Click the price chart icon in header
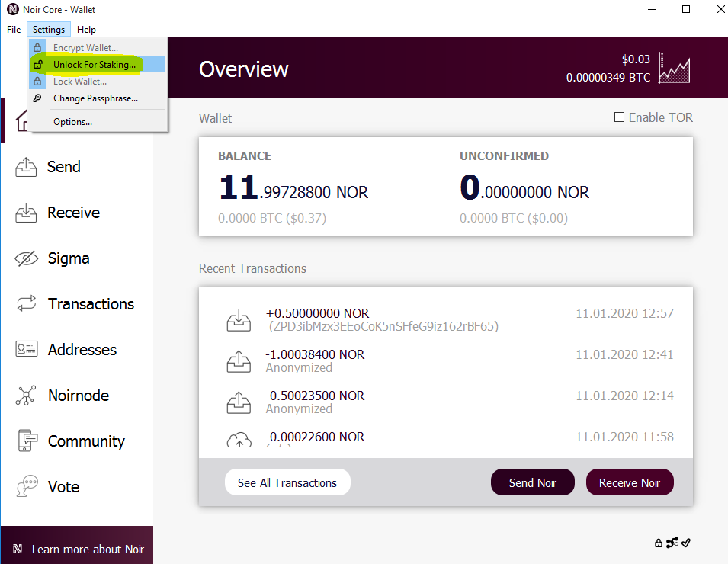 tap(675, 68)
